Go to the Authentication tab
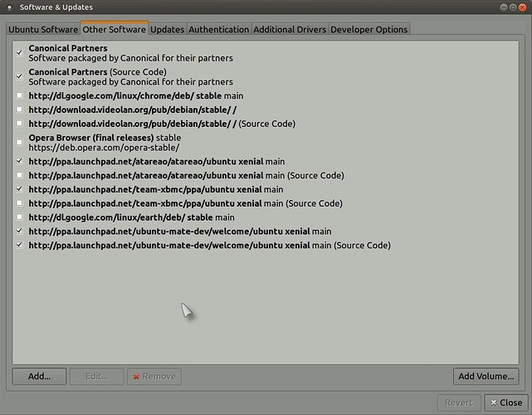The width and height of the screenshot is (532, 415). [x=219, y=30]
